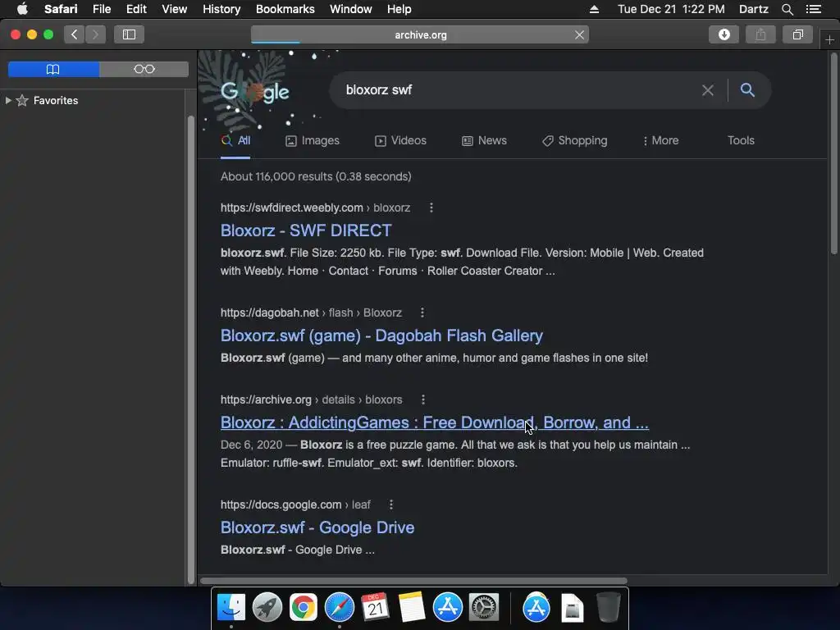840x630 pixels.
Task: Click the Google search magnifier button
Action: [x=747, y=90]
